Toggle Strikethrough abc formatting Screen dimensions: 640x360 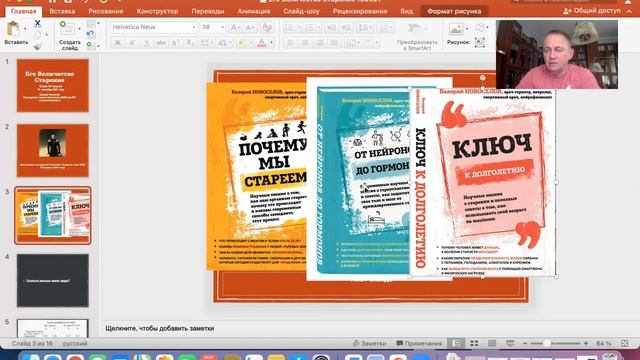[161, 43]
